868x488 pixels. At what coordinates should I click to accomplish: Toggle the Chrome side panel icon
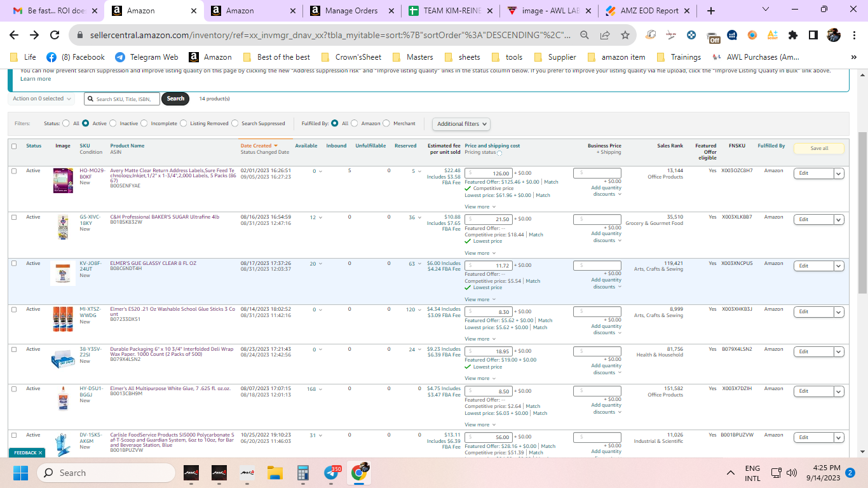click(x=813, y=35)
